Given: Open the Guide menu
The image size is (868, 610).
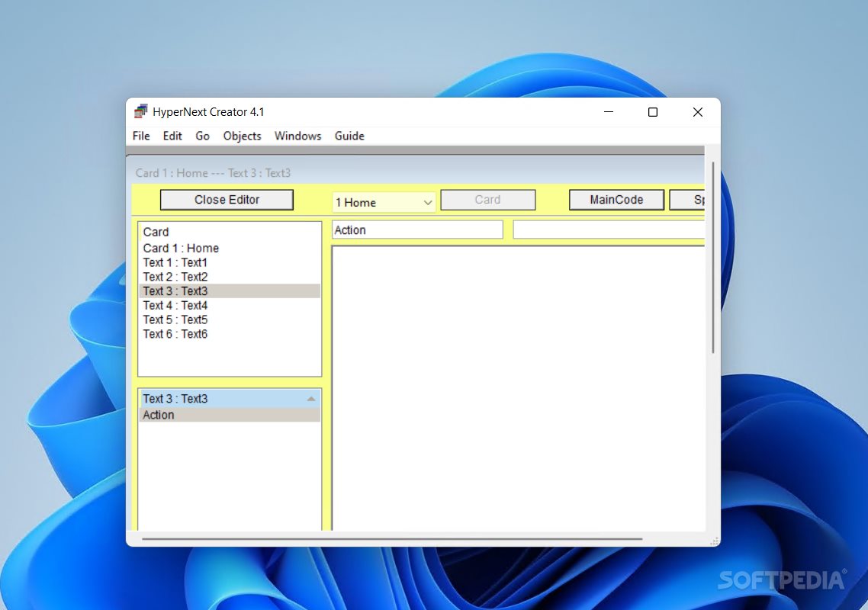Looking at the screenshot, I should [x=349, y=136].
